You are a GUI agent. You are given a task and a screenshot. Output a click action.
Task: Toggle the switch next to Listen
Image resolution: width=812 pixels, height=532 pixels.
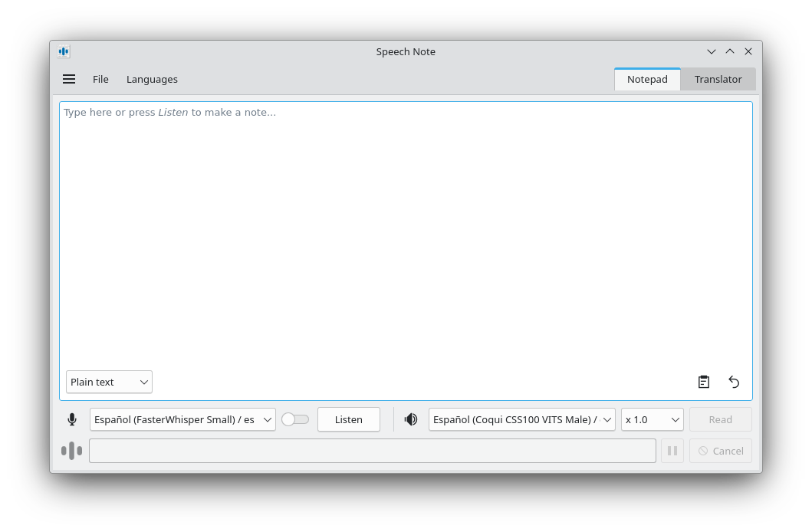pyautogui.click(x=295, y=419)
